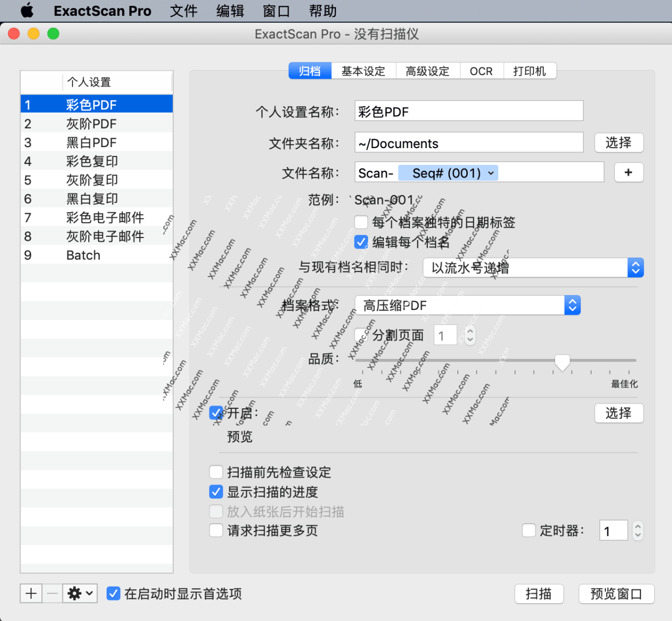Viewport: 672px width, 621px height.
Task: Enable 每个档案独特的日期标签 checkbox
Action: (x=361, y=222)
